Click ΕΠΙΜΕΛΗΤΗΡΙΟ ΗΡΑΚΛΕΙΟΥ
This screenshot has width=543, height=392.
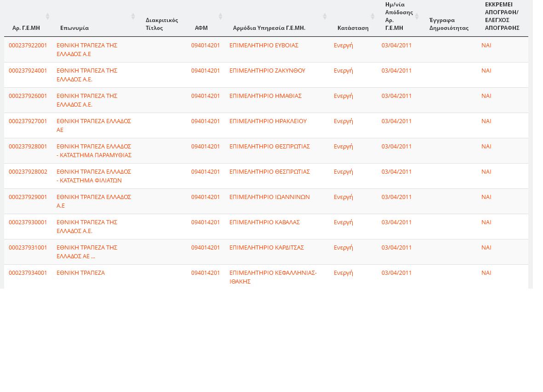(x=268, y=121)
